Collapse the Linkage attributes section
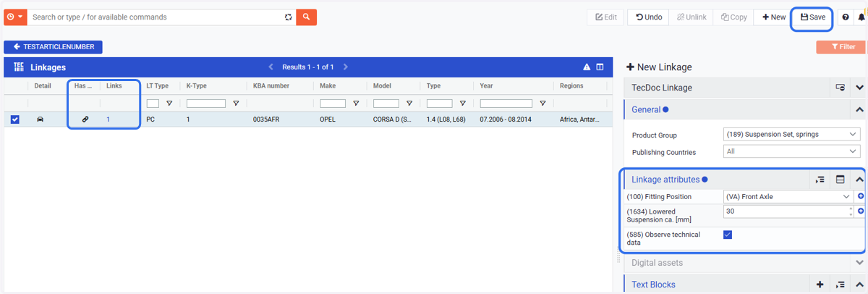Viewport: 868px width, 294px height. pos(859,180)
